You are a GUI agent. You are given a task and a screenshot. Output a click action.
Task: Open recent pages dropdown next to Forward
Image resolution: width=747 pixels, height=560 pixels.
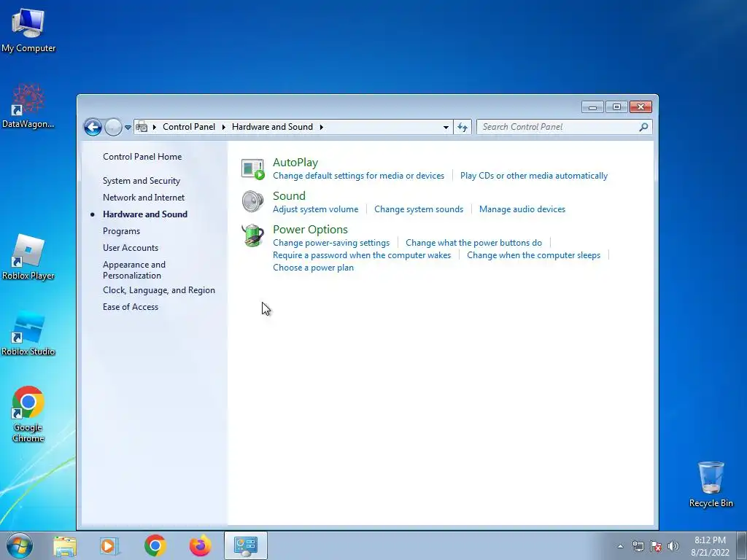coord(128,127)
